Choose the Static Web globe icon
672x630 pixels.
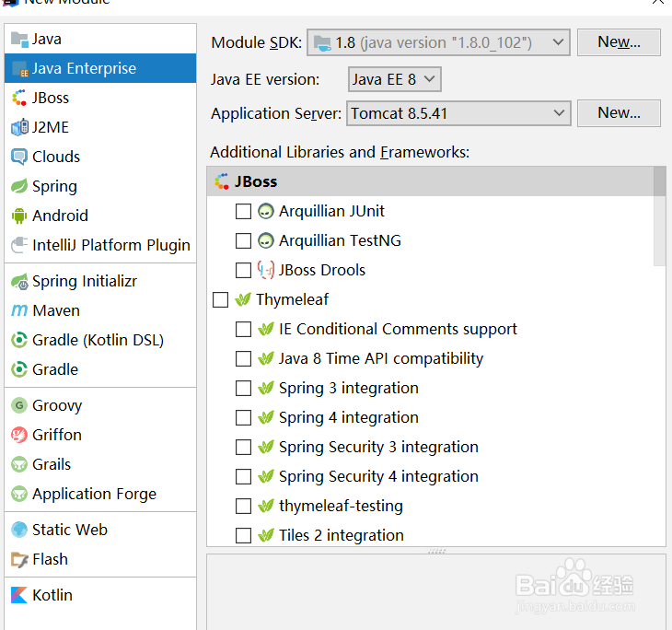[19, 530]
